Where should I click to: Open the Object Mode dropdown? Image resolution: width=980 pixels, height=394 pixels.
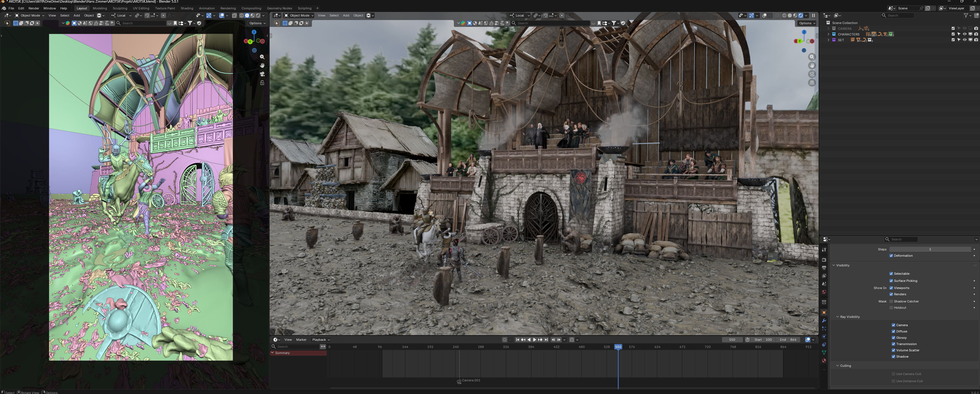pos(299,15)
